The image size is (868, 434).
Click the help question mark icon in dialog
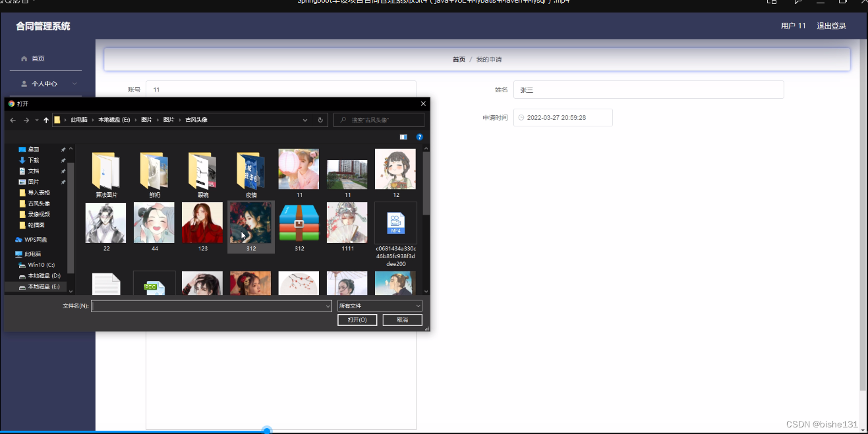point(420,137)
